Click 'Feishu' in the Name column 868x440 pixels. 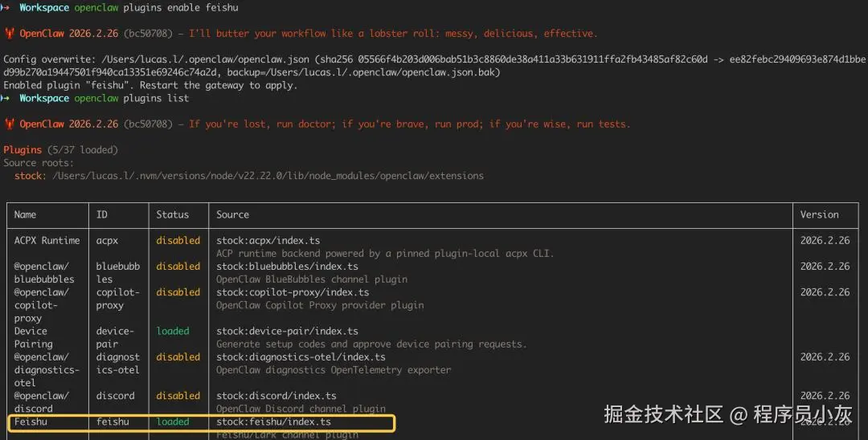(31, 422)
